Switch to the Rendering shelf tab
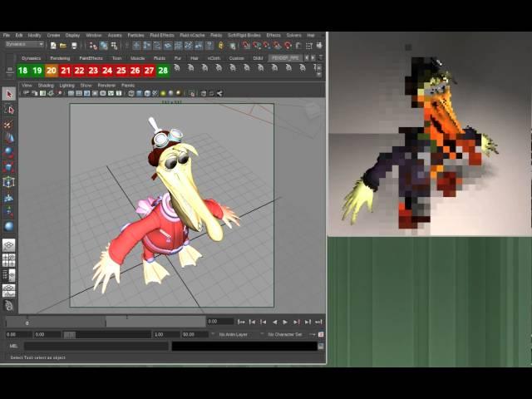This screenshot has height=399, width=532. (60, 58)
